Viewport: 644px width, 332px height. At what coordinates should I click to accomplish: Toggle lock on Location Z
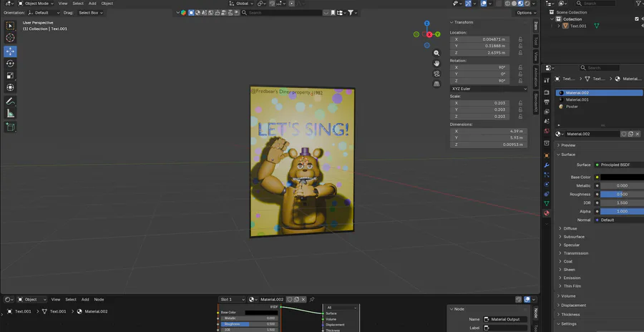pyautogui.click(x=520, y=53)
